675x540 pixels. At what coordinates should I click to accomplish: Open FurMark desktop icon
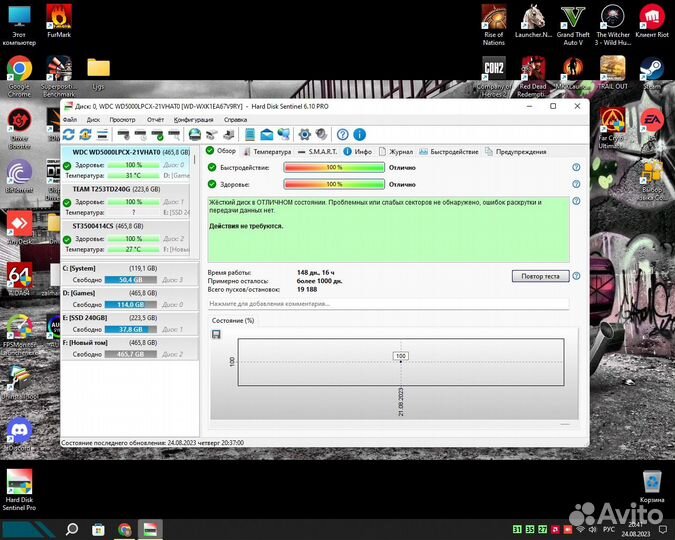pyautogui.click(x=59, y=22)
